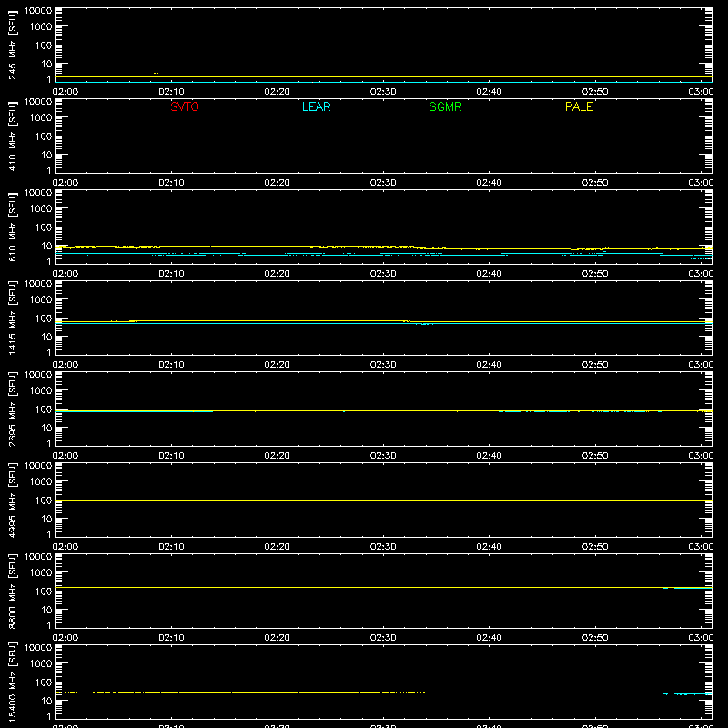Click the 02:10 tick label under 245 MHz panel
Screen dimensions: 728x728
(x=171, y=92)
